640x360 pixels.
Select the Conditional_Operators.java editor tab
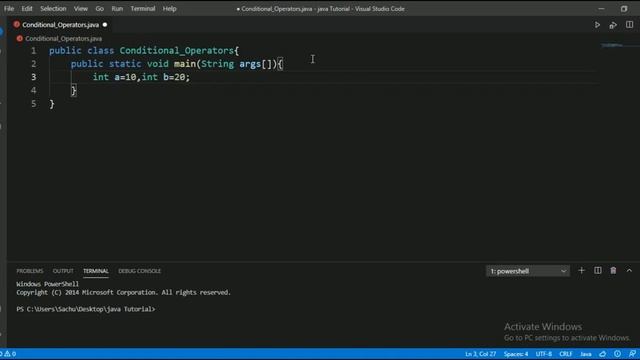[60, 25]
